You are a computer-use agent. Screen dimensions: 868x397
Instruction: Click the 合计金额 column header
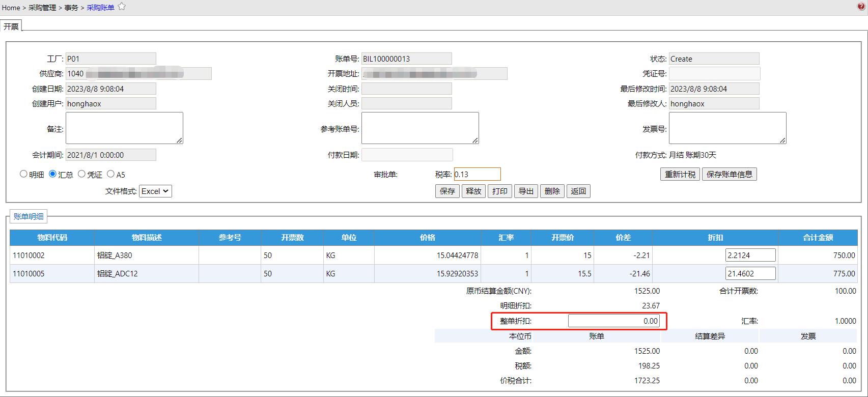click(818, 238)
